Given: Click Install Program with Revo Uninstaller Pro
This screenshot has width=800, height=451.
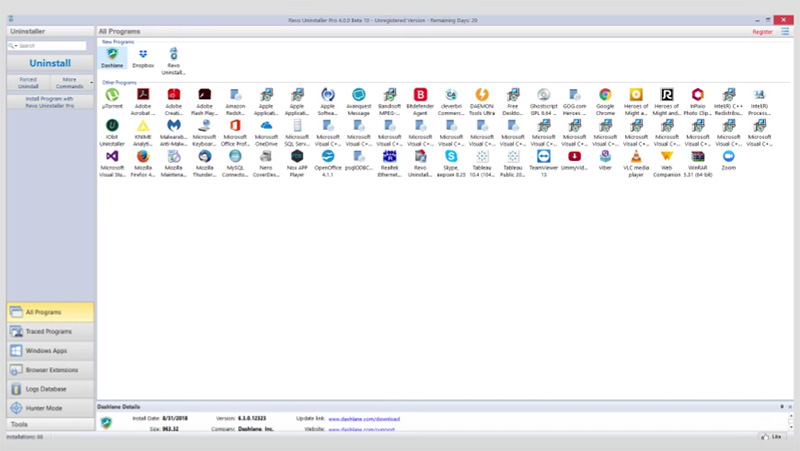Looking at the screenshot, I should tap(50, 102).
